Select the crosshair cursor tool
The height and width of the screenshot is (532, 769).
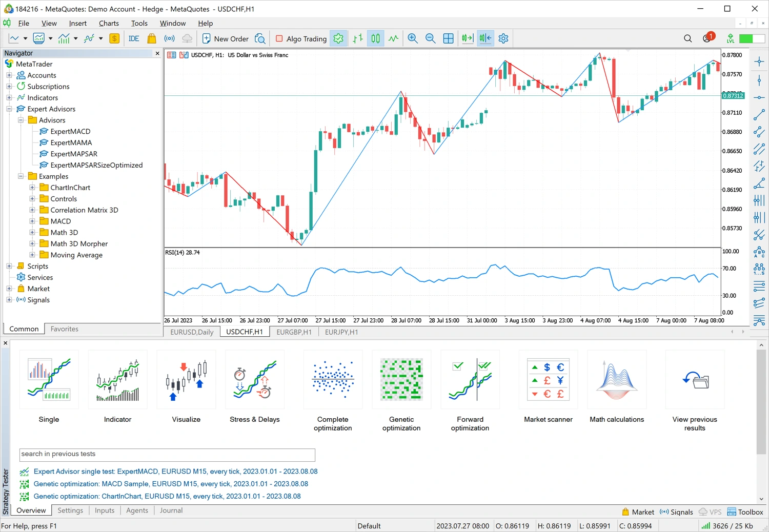[x=759, y=62]
